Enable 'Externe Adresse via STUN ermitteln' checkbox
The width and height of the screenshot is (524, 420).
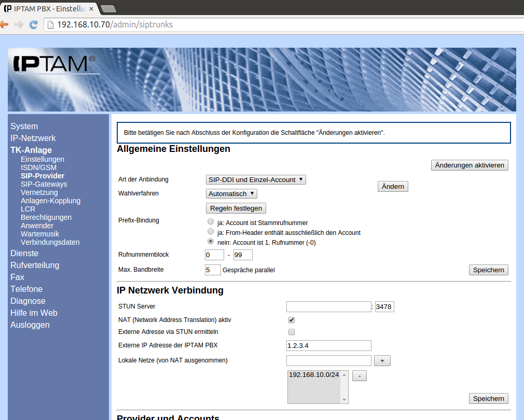[x=291, y=332]
